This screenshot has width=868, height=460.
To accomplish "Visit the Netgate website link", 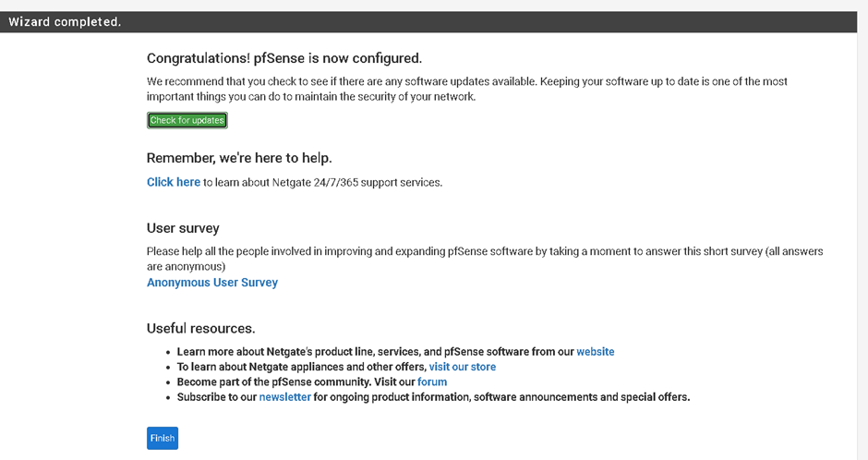I will point(595,352).
